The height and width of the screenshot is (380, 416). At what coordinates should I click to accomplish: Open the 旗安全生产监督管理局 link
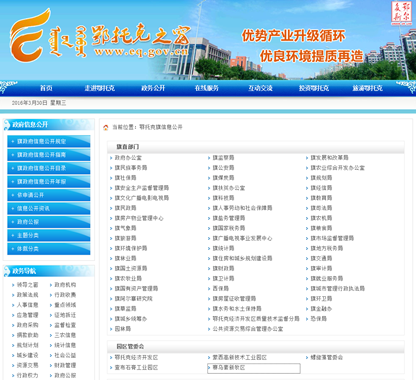142,188
